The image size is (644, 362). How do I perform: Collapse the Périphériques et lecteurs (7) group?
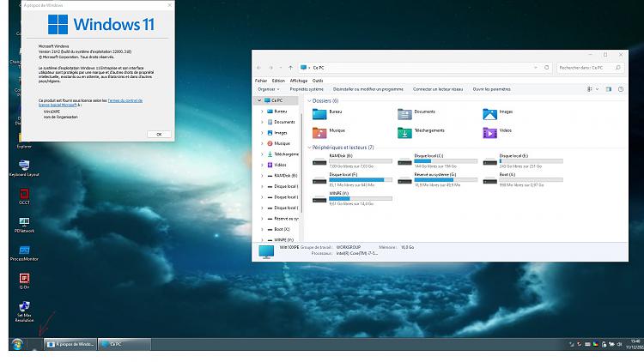pyautogui.click(x=309, y=148)
